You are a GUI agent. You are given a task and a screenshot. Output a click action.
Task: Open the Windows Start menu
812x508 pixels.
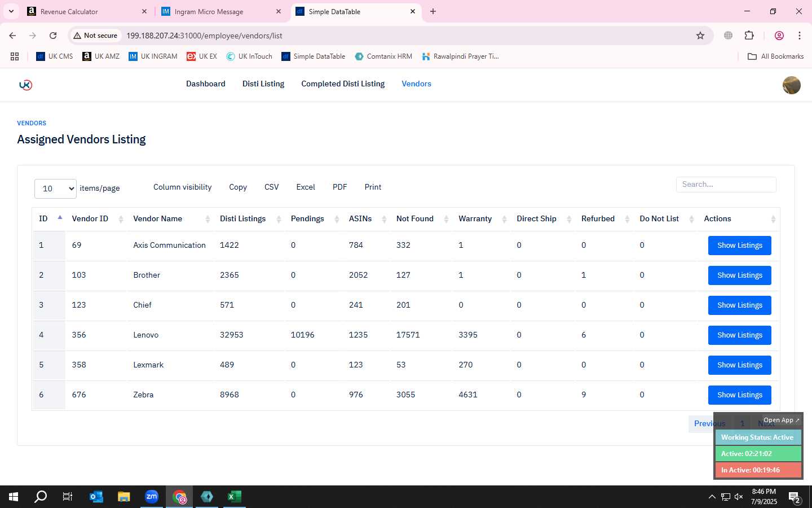[14, 497]
